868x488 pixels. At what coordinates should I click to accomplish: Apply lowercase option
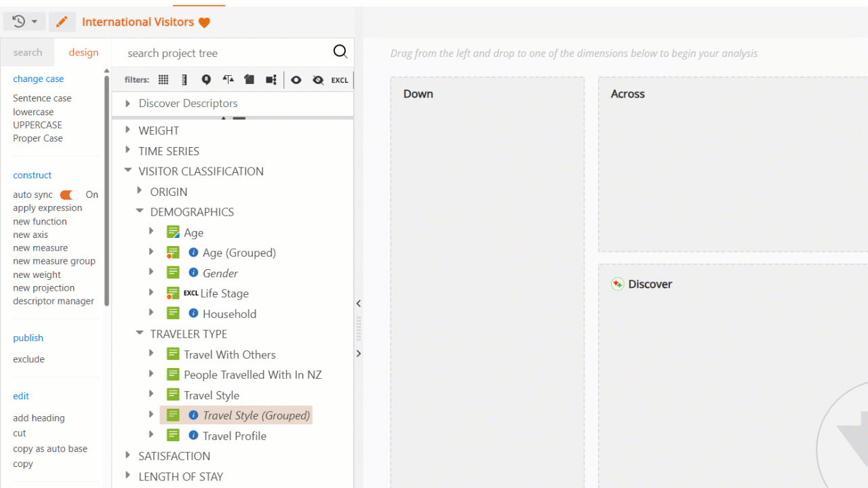click(x=33, y=112)
